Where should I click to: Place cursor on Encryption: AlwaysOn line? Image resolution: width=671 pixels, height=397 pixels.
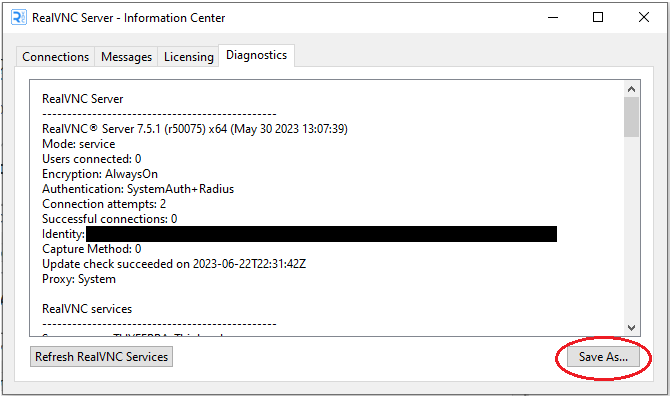[x=100, y=174]
